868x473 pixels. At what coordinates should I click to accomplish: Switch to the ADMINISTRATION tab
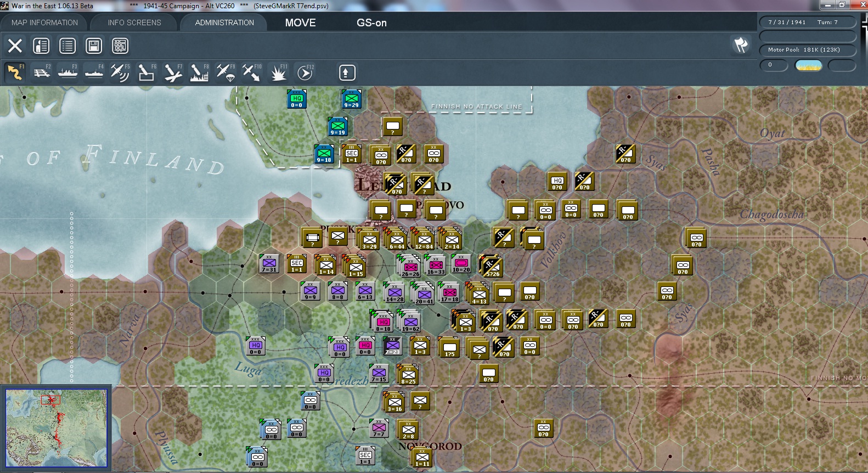point(224,22)
